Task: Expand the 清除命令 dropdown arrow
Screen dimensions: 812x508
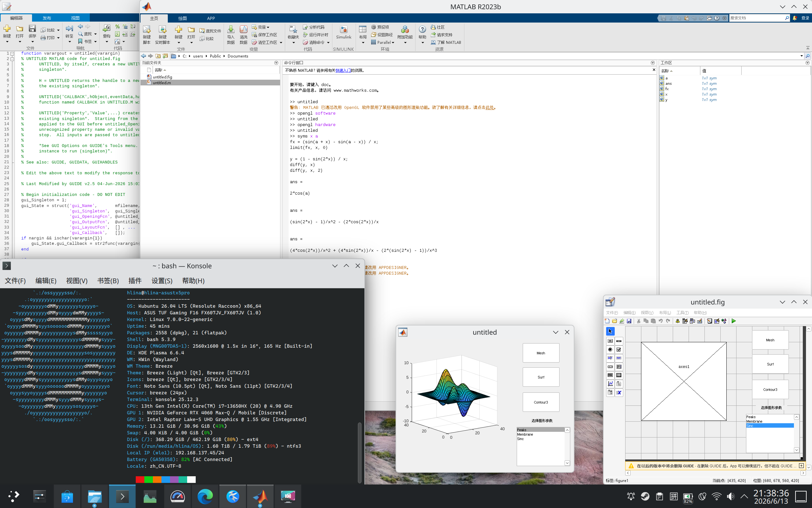Action: pos(328,43)
